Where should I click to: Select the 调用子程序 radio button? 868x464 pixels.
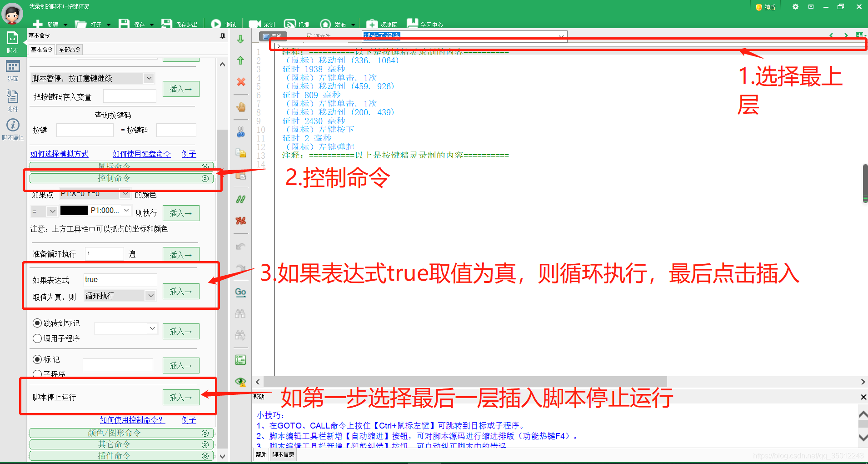pos(37,338)
